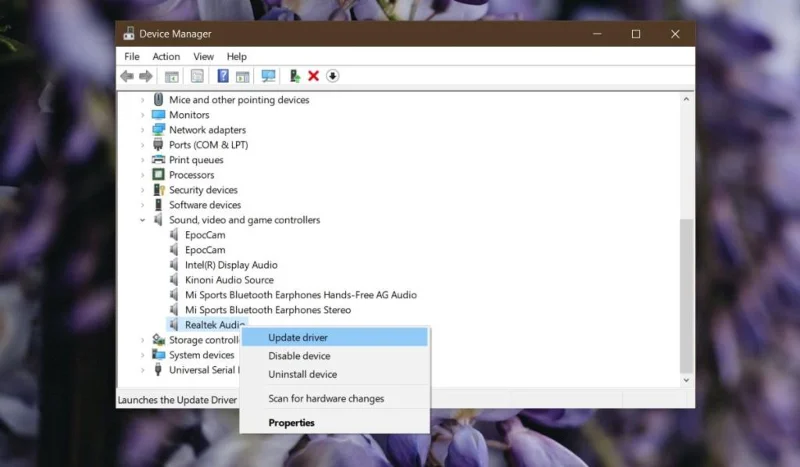Select Mi Sports Bluetooth Earphones Hands-Free AG Audio
The height and width of the screenshot is (467, 800).
301,295
